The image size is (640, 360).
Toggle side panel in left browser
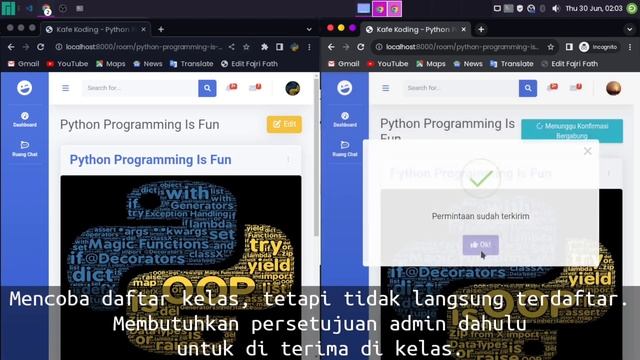(x=280, y=47)
